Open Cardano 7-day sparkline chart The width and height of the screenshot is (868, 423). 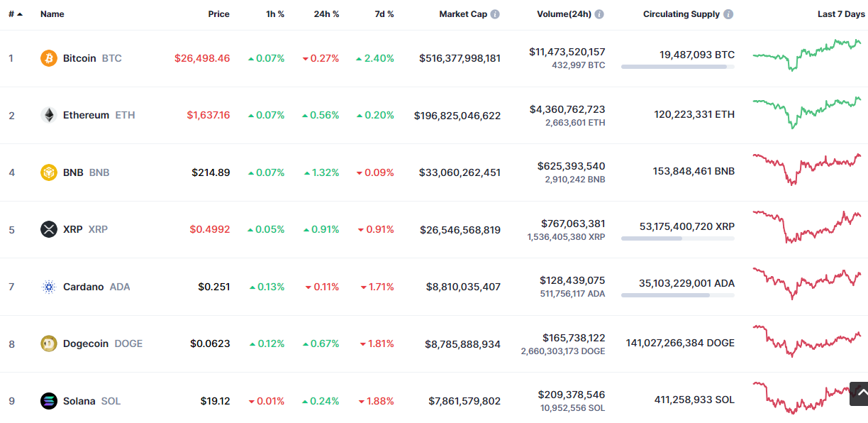click(x=807, y=283)
